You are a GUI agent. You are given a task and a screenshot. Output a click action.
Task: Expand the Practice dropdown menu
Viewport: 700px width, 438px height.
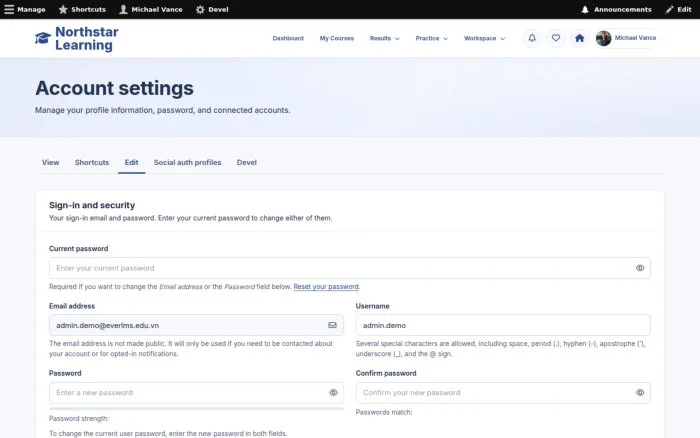431,38
